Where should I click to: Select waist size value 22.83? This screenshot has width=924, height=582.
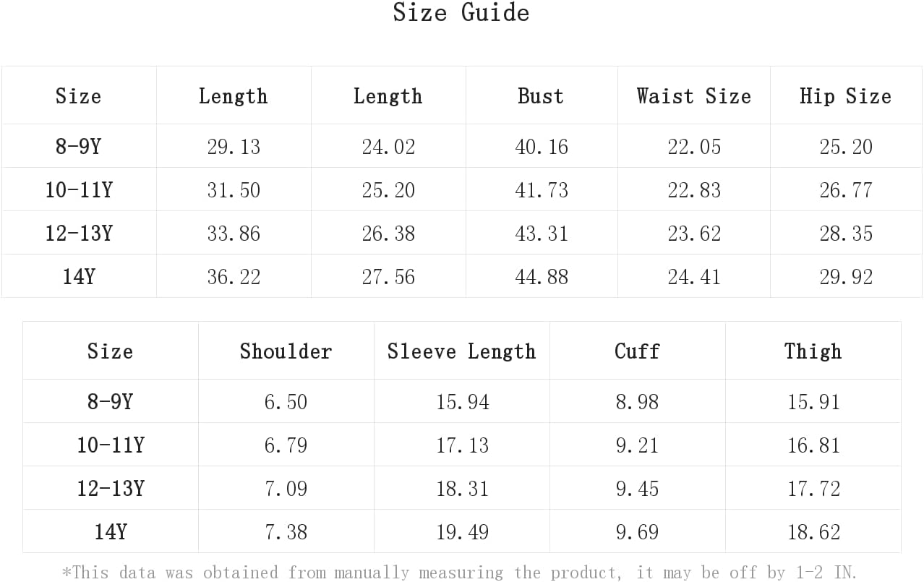694,190
